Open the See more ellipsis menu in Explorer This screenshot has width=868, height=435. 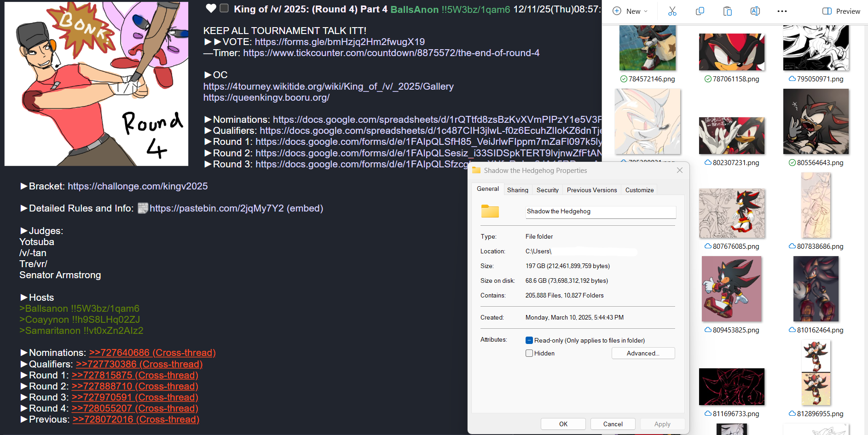pos(782,11)
